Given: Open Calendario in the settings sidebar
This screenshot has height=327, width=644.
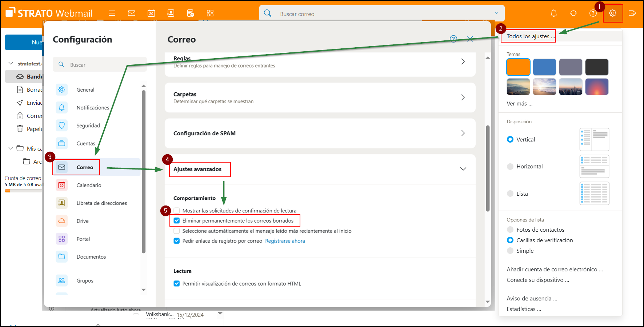Looking at the screenshot, I should tap(89, 185).
